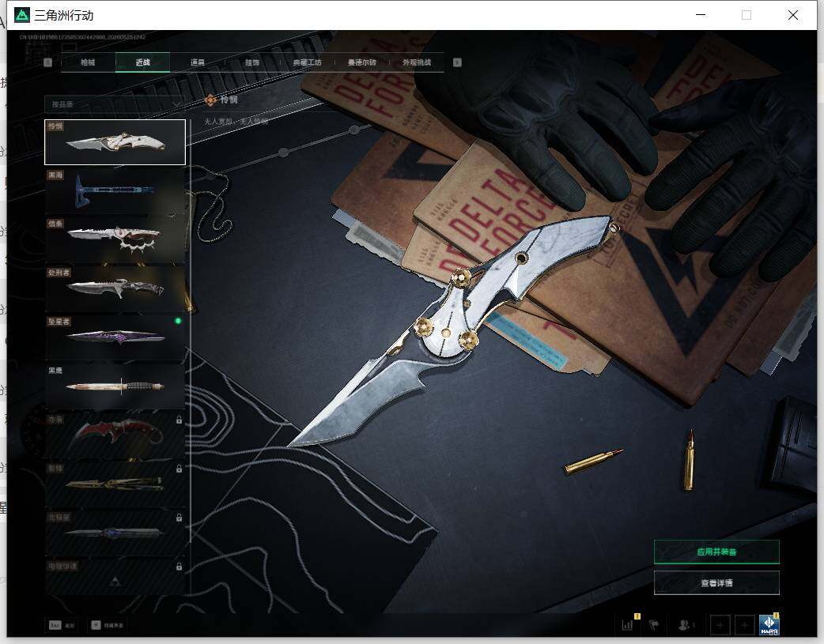Click the 三角洲行动 app logo in title bar
Screen dimensions: 824x644
[22, 15]
